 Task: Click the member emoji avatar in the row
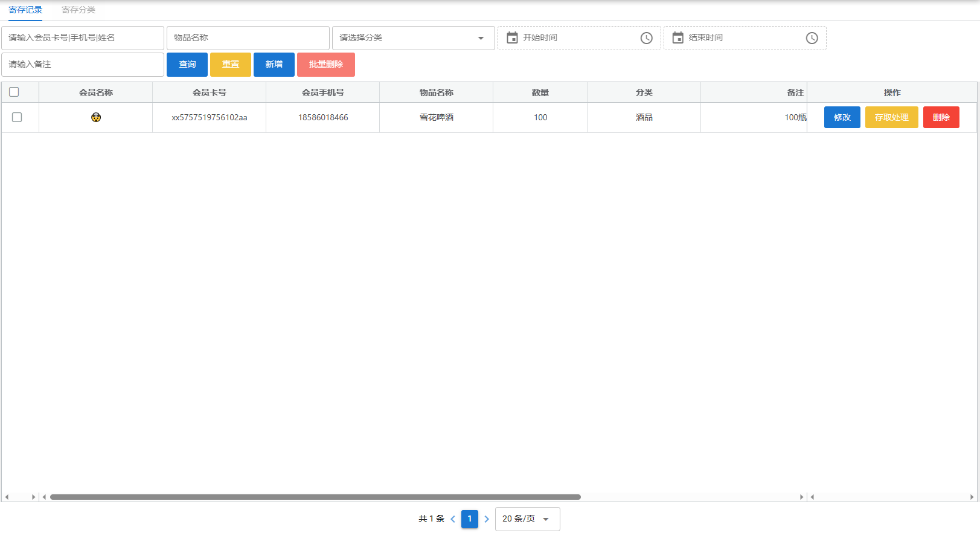point(96,117)
